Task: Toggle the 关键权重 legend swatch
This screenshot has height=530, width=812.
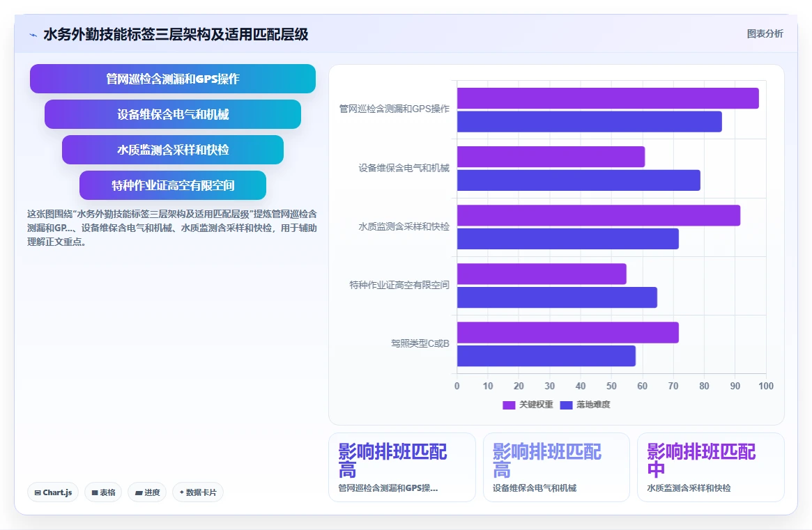Action: 509,405
